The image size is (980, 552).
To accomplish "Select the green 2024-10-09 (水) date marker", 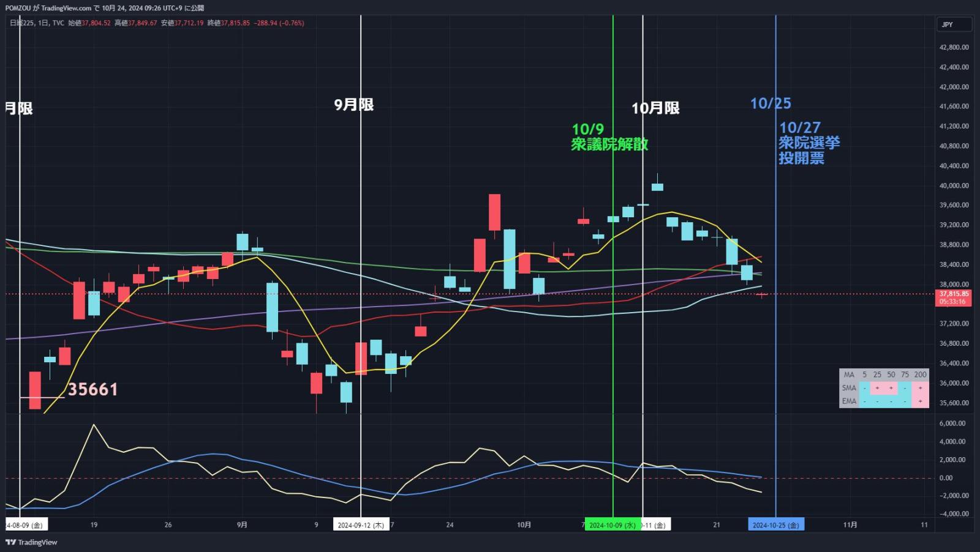I will click(x=612, y=525).
